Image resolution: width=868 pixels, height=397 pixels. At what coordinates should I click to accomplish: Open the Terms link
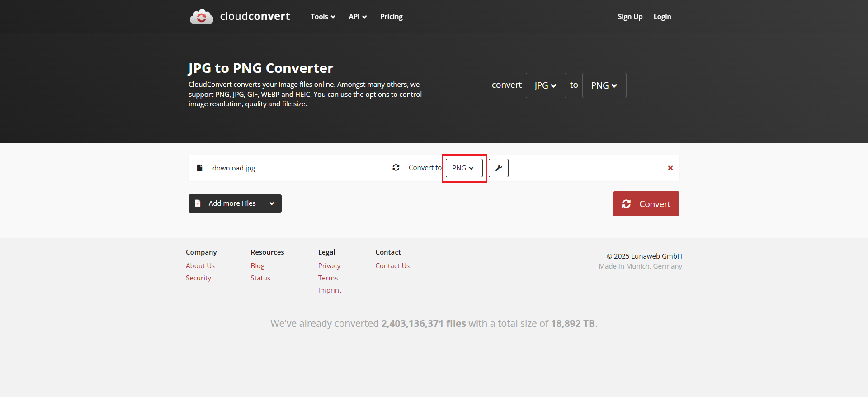coord(328,278)
